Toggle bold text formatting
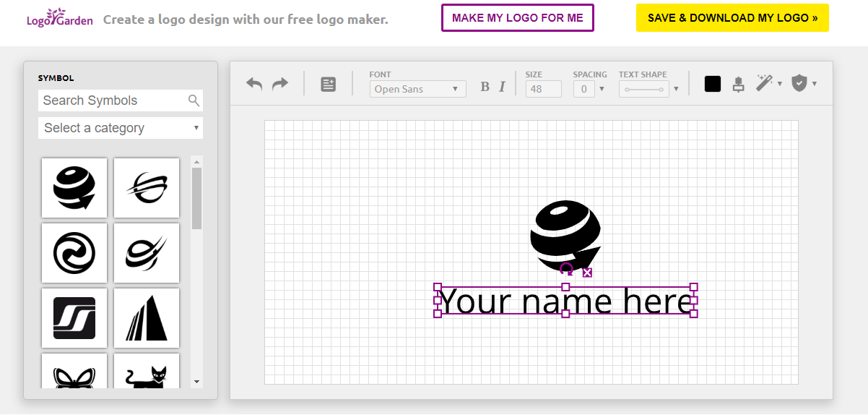The width and height of the screenshot is (868, 415). 485,87
